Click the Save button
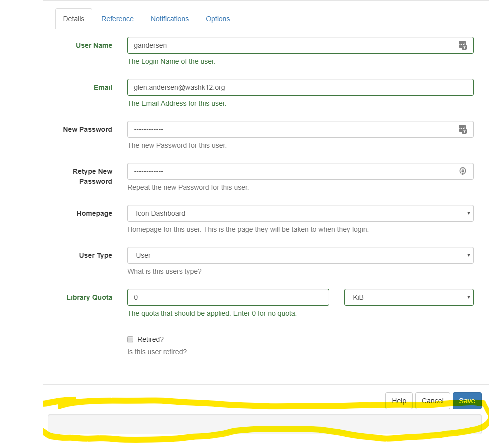 [467, 401]
